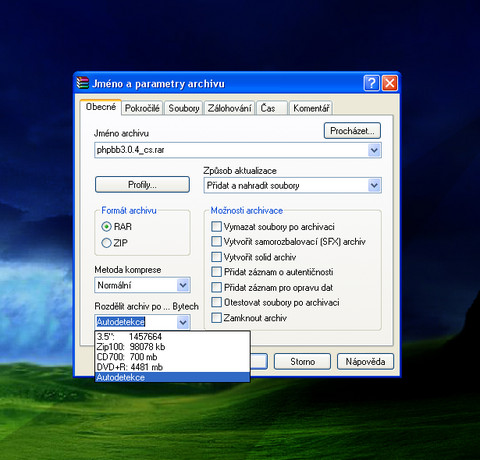
Task: Select the RAR format radio button
Action: point(106,227)
